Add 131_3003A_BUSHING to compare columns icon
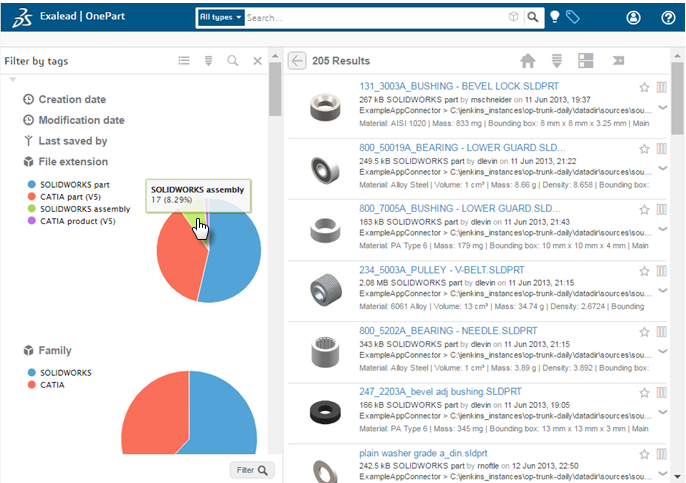Screen dimensions: 686x483 tap(662, 87)
